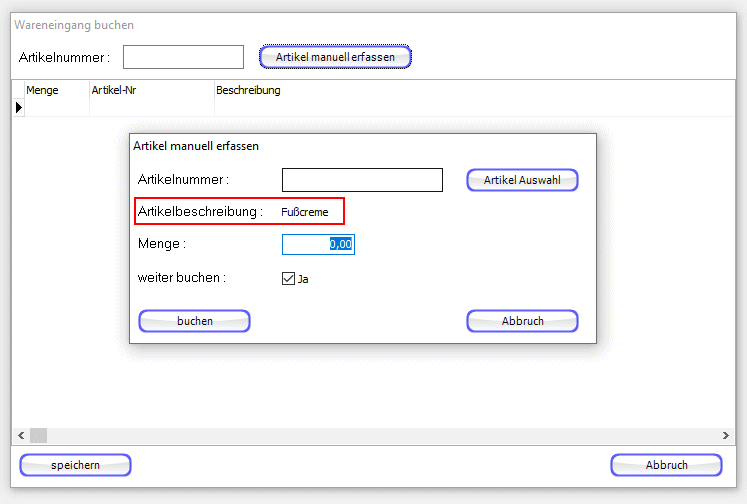
Task: Click the dialog's Artikelnummer text field
Action: point(362,180)
